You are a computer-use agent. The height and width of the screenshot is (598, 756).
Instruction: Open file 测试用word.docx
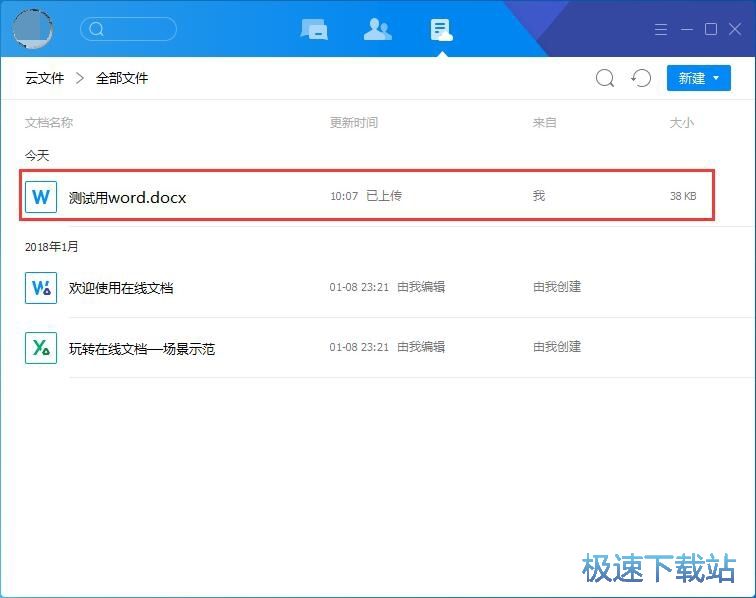pos(127,198)
